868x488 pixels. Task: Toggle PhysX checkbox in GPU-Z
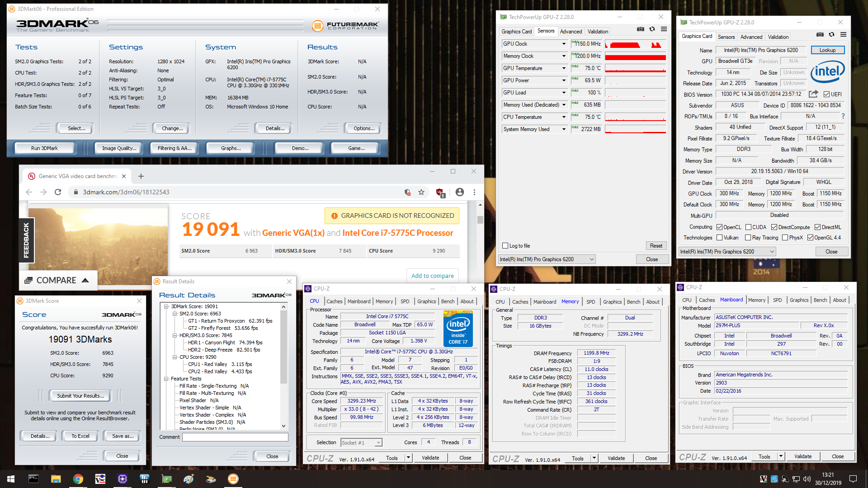pos(785,238)
